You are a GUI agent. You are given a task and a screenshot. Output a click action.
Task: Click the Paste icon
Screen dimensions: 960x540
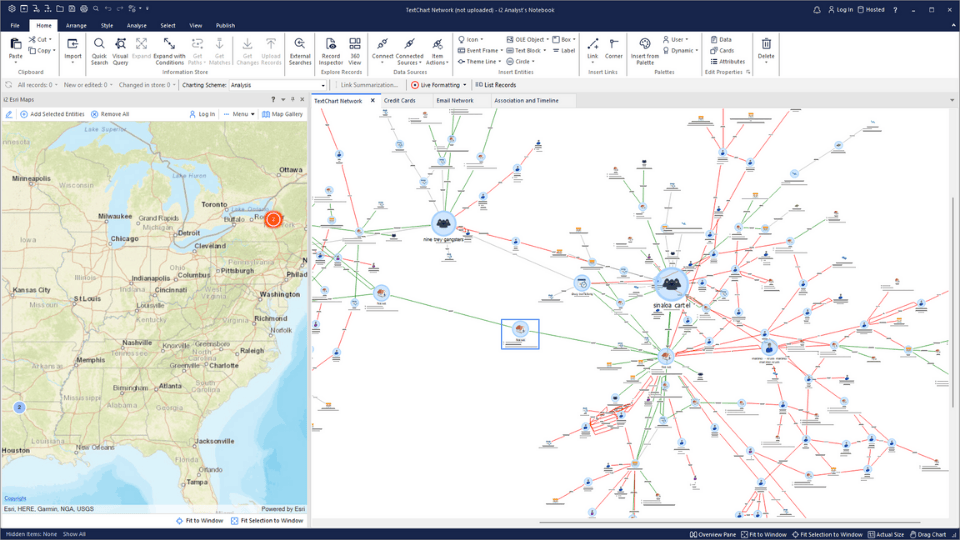tap(15, 44)
